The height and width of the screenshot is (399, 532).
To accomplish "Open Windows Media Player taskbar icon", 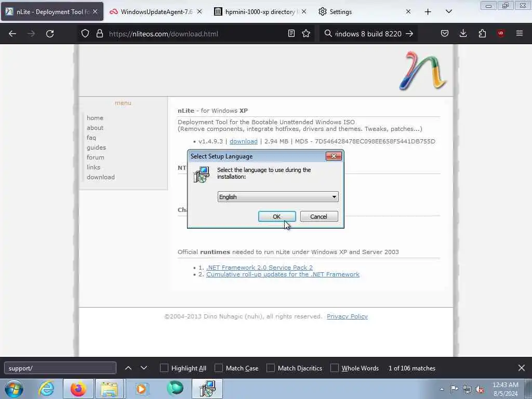I will (141, 389).
